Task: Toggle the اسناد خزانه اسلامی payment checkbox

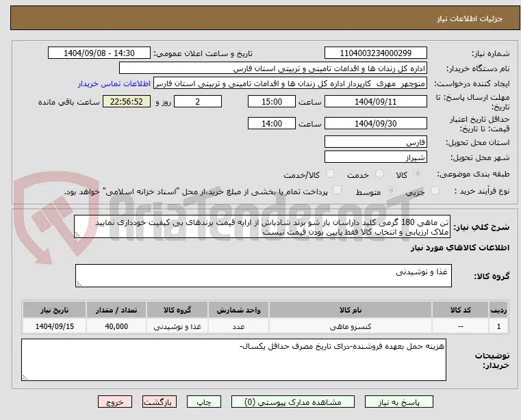Action: tap(338, 190)
